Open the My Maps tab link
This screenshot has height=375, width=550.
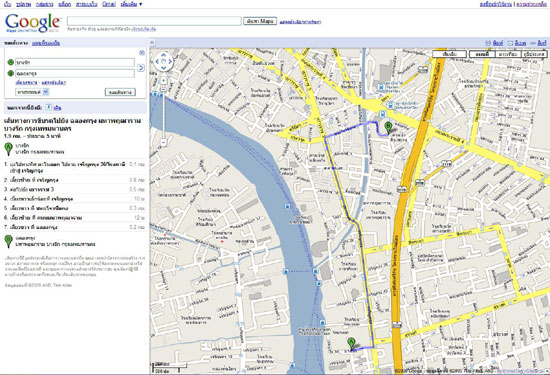(x=46, y=43)
